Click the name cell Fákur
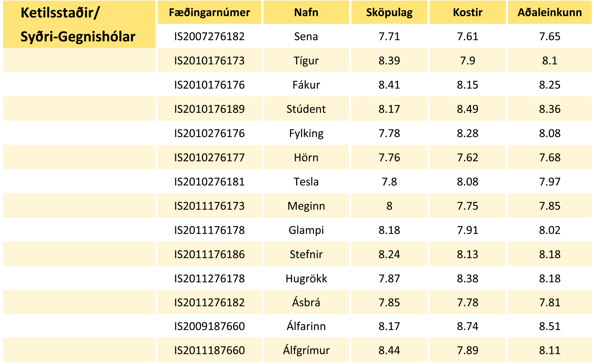 [x=306, y=85]
